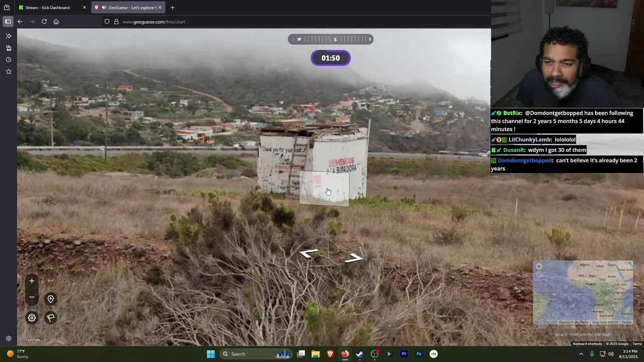The height and width of the screenshot is (362, 644).
Task: Zoom in the guess mini-map
Action: (x=539, y=266)
